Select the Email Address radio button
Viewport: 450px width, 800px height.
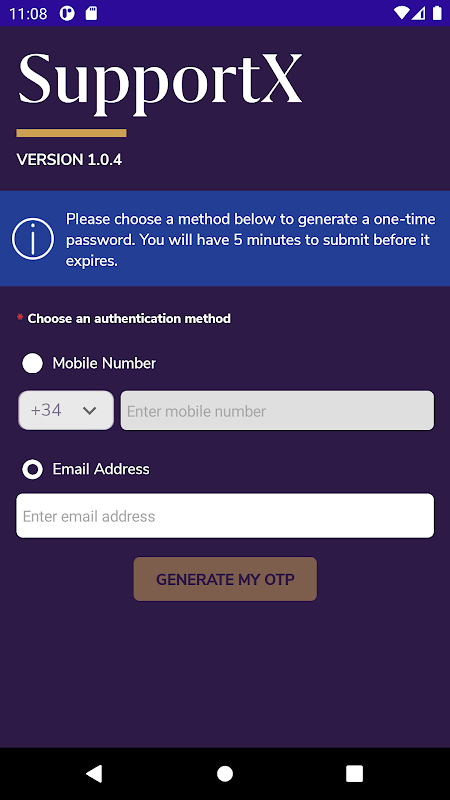pos(33,469)
